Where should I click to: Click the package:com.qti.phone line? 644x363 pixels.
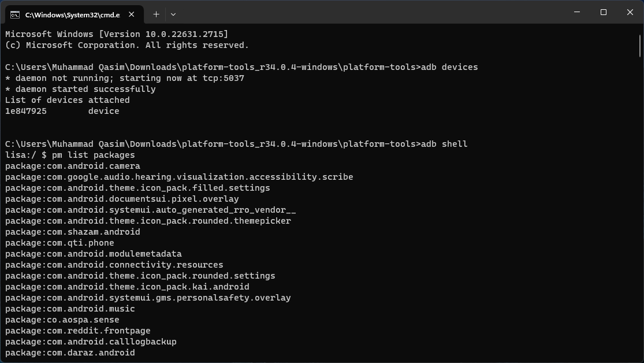point(59,243)
